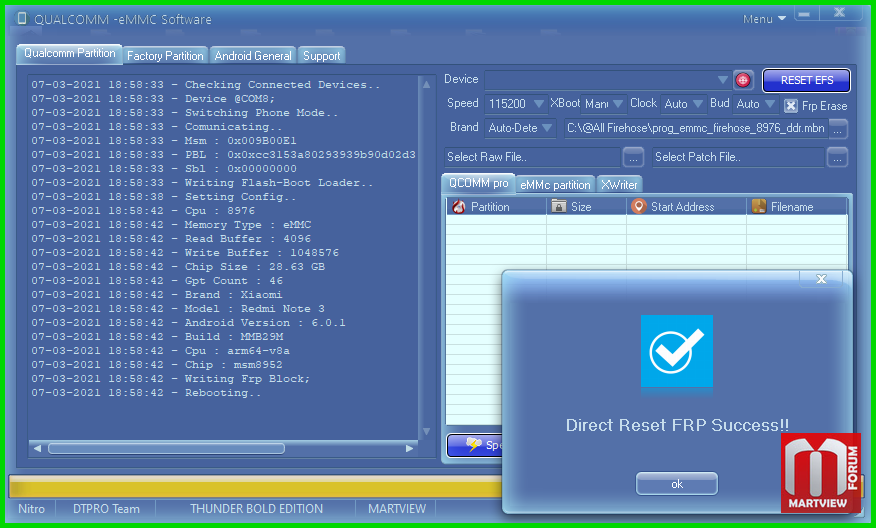Click the 'Rebooting..' log line
The height and width of the screenshot is (528, 876).
point(146,392)
